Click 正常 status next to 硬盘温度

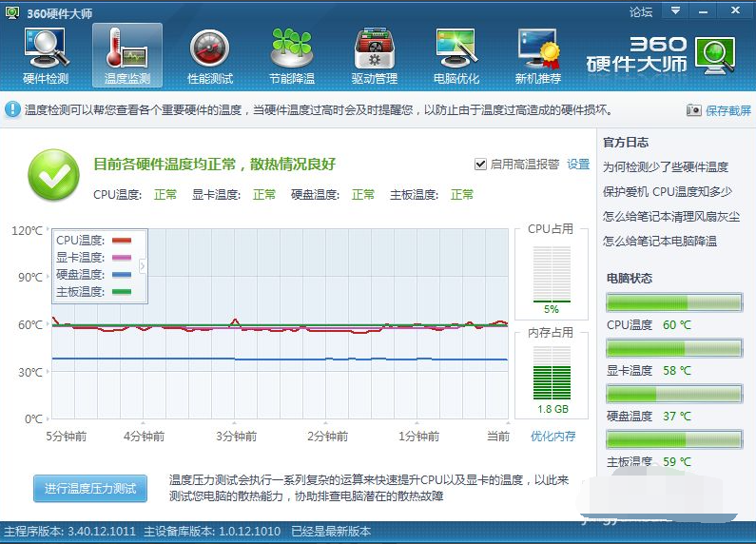tap(363, 194)
